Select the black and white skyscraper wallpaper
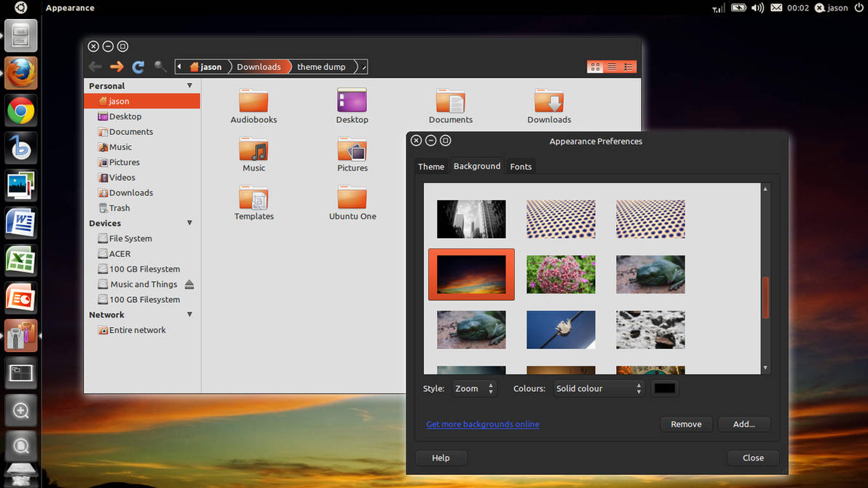 [471, 219]
